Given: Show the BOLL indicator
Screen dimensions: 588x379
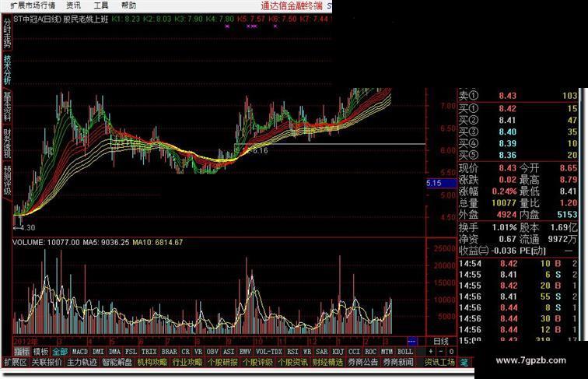Looking at the screenshot, I should (x=405, y=352).
